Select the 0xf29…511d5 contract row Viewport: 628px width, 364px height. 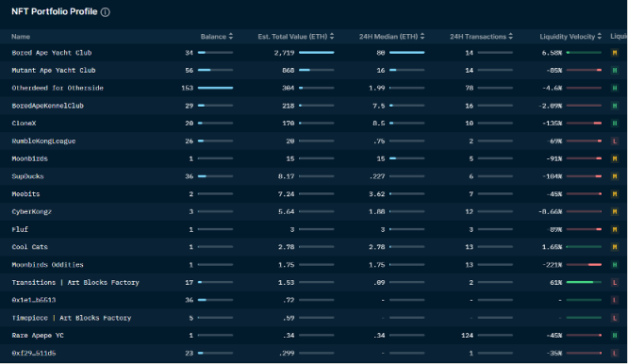pyautogui.click(x=314, y=354)
